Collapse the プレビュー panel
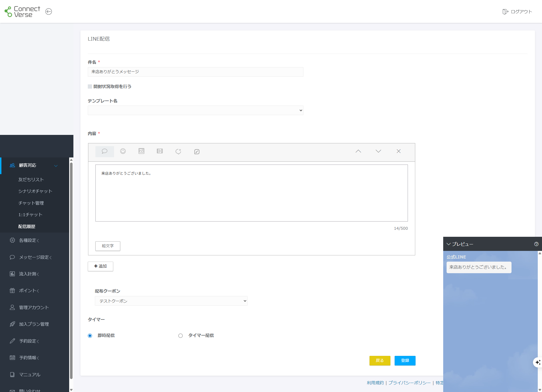The image size is (542, 392). [449, 244]
